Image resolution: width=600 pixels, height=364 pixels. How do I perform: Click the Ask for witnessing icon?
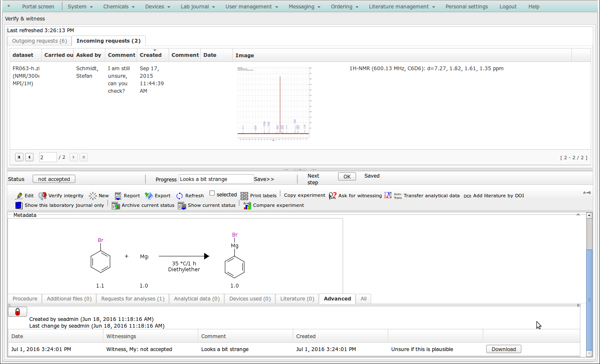click(x=333, y=196)
